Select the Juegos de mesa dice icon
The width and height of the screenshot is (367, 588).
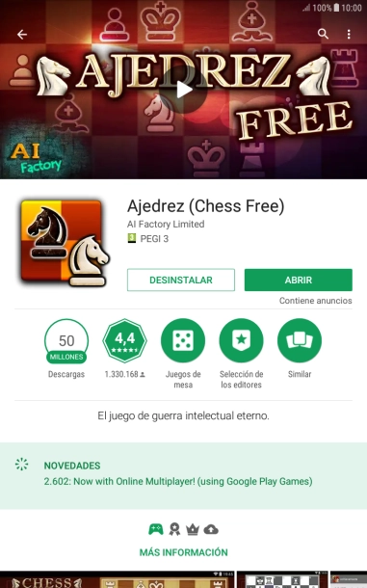pyautogui.click(x=183, y=341)
